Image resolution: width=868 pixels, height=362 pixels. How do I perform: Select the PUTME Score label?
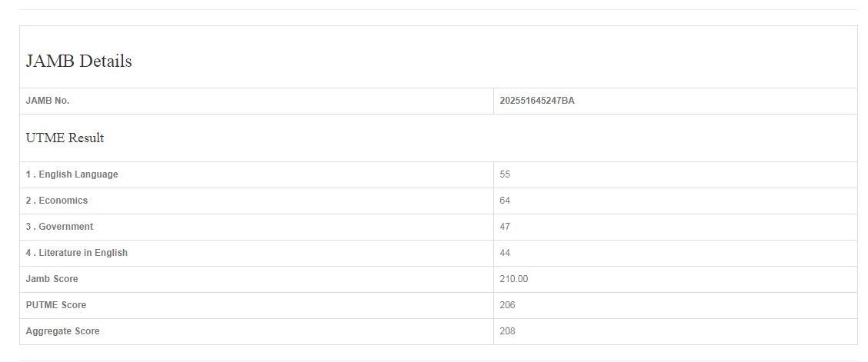click(56, 305)
